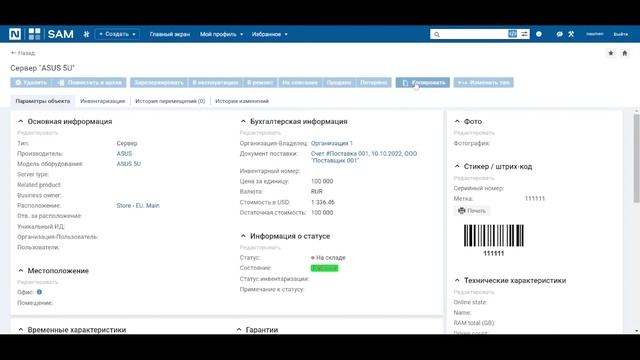The width and height of the screenshot is (640, 360).
Task: Collapse the Местоположение section
Action: [21, 271]
